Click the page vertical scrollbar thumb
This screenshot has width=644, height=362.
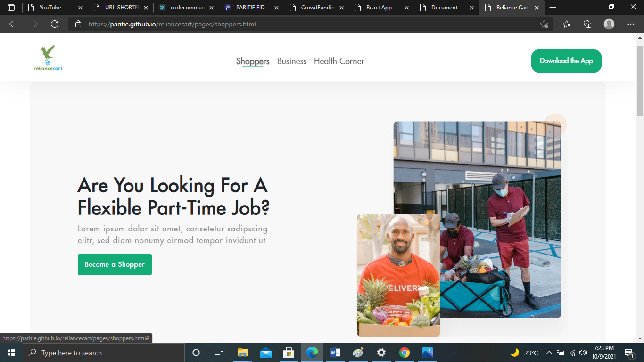pos(640,81)
